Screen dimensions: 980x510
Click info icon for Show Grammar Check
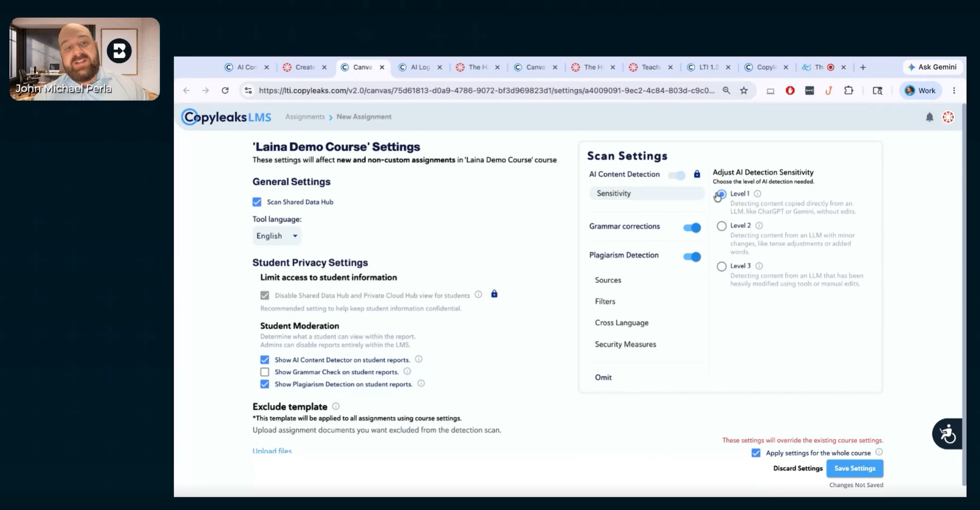(407, 371)
